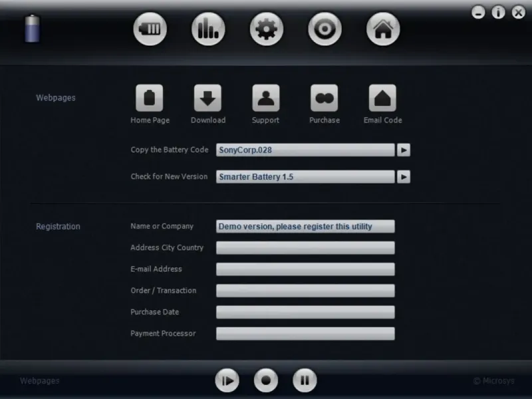This screenshot has height=399, width=532.
Task: Open the bar chart statistics icon
Action: tap(208, 29)
